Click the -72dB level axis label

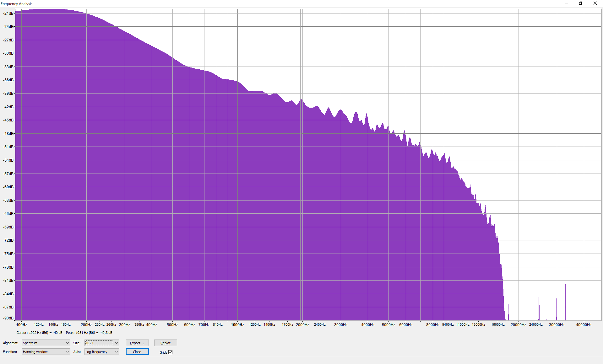8,240
